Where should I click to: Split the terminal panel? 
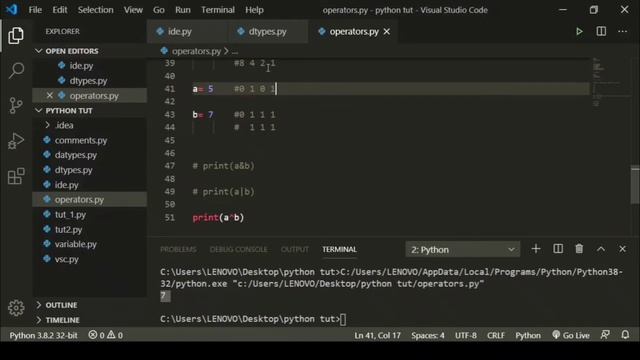[x=558, y=249]
